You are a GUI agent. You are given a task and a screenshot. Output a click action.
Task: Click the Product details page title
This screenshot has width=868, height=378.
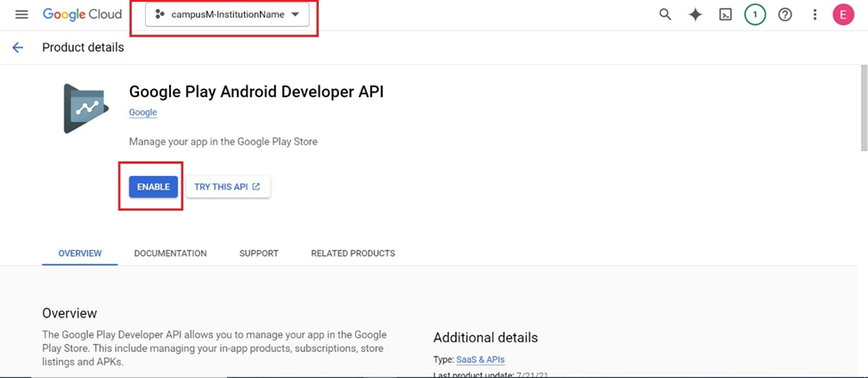83,48
